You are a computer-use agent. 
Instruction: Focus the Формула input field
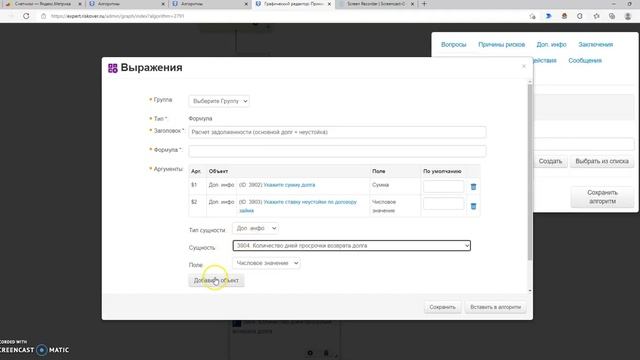click(337, 151)
